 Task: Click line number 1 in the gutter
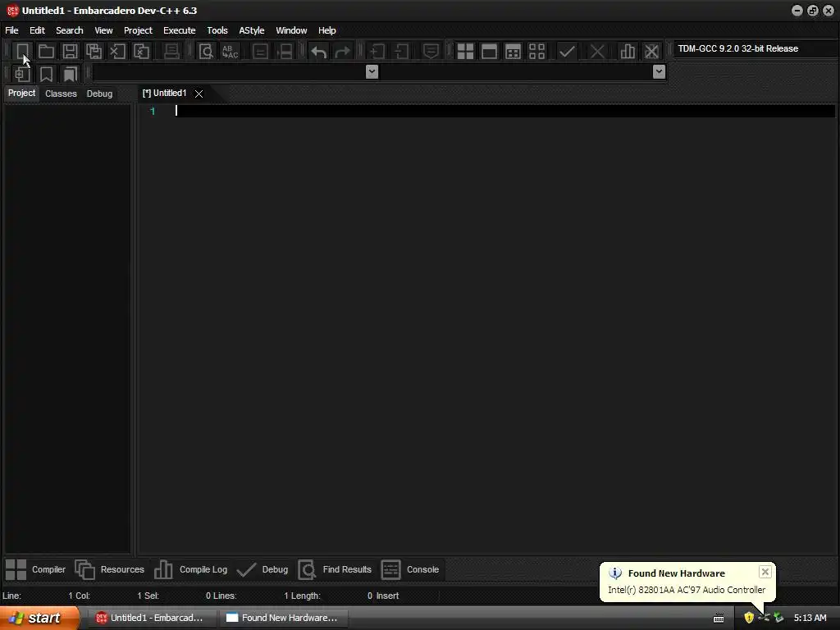[x=153, y=112]
